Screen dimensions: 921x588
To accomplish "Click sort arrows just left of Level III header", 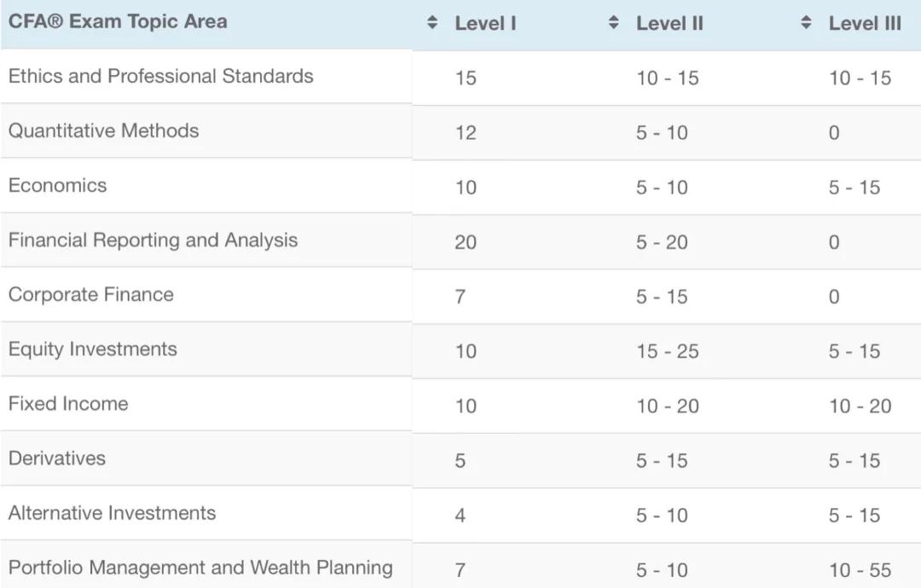I will [807, 23].
